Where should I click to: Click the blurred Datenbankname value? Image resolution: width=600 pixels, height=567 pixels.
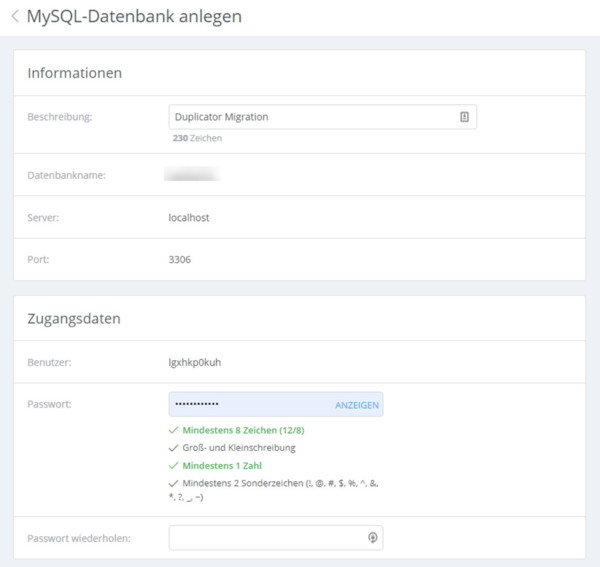point(192,175)
